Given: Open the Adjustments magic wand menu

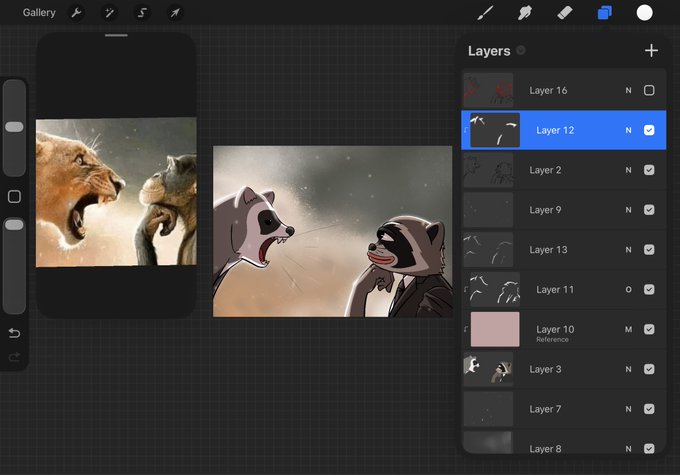Looking at the screenshot, I should [x=109, y=13].
